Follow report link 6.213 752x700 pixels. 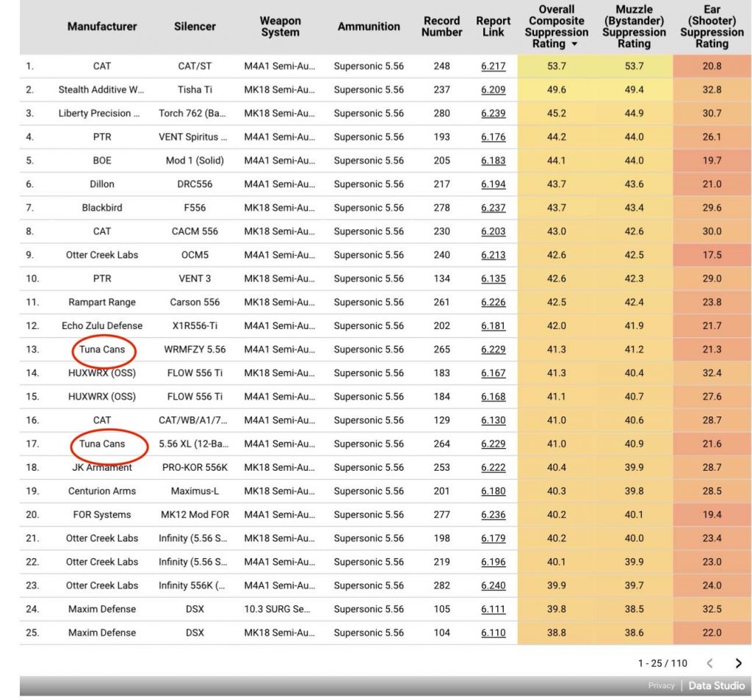(493, 255)
